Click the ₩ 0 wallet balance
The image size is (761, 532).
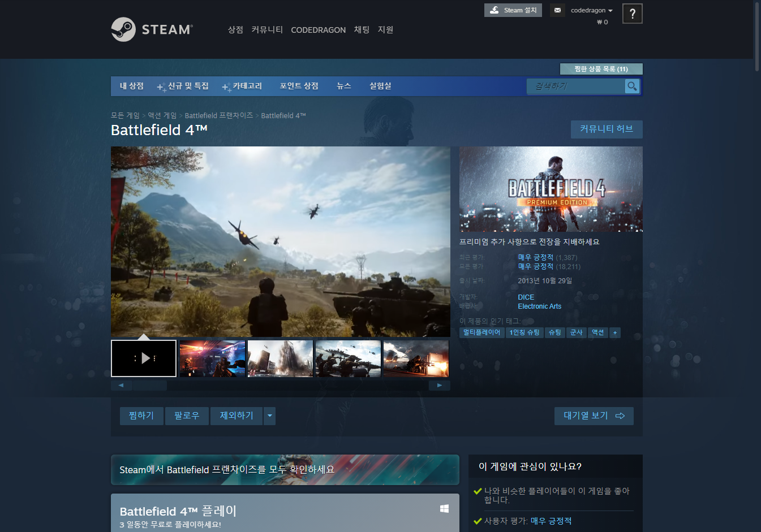click(603, 22)
